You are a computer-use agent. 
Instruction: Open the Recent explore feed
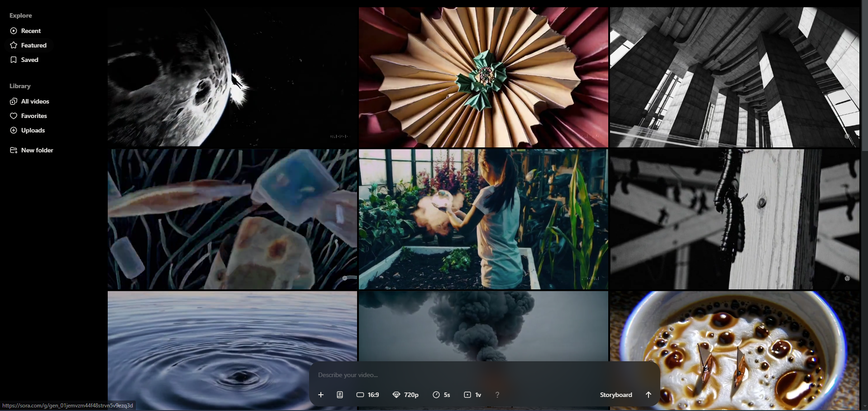pos(26,31)
